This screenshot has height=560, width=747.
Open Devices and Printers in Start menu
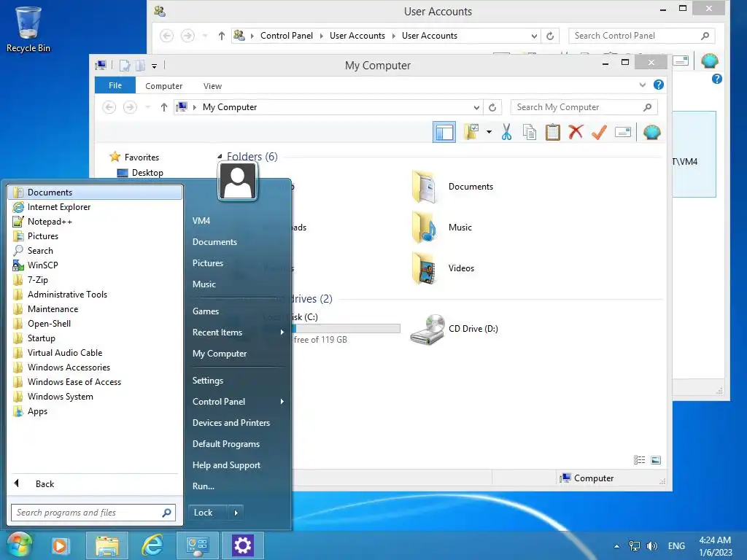231,422
